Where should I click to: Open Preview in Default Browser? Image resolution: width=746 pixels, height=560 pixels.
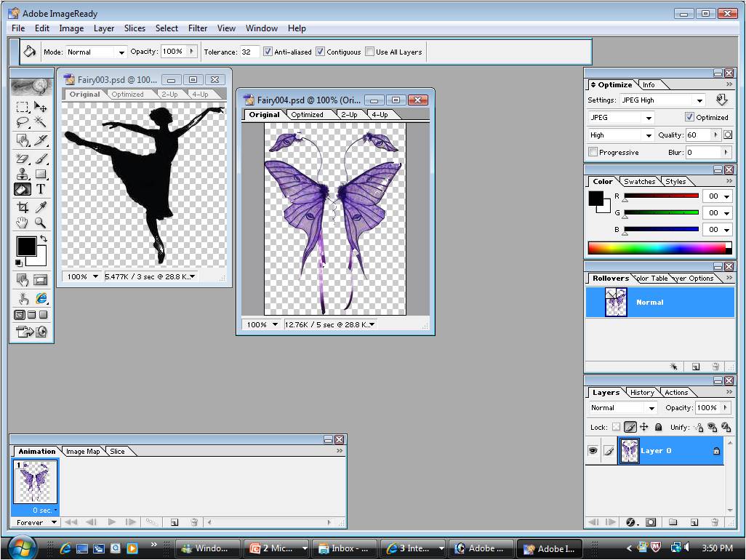pos(42,298)
